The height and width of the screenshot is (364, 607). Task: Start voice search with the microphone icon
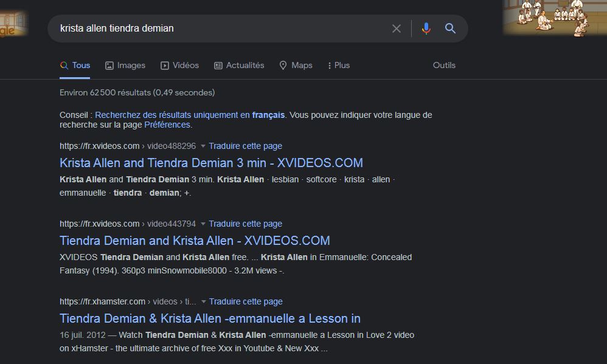click(x=426, y=29)
